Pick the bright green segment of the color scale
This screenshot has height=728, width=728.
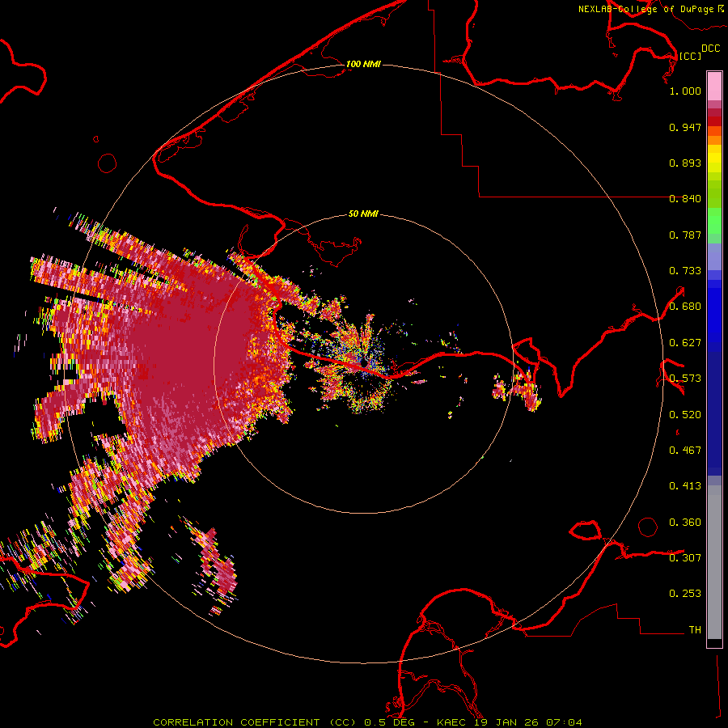(714, 221)
